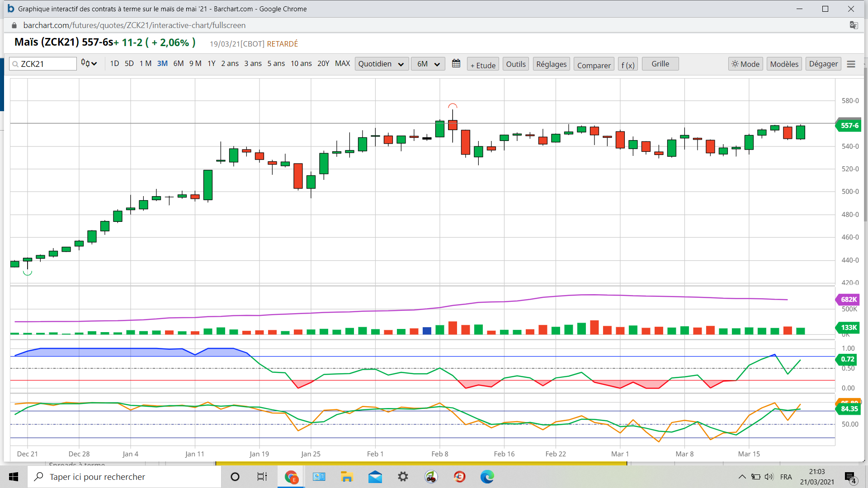Viewport: 868px width, 488px height.
Task: Open the Outils menu
Action: 515,64
